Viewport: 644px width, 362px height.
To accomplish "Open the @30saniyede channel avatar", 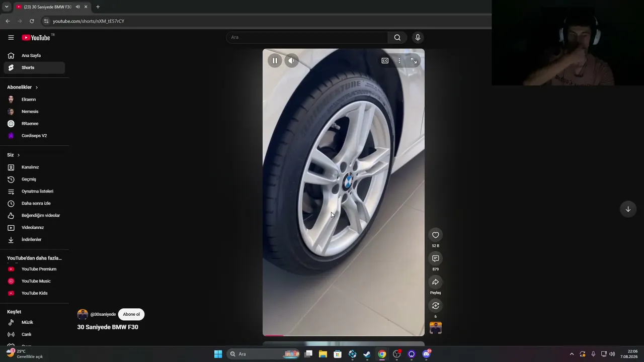I will click(83, 314).
